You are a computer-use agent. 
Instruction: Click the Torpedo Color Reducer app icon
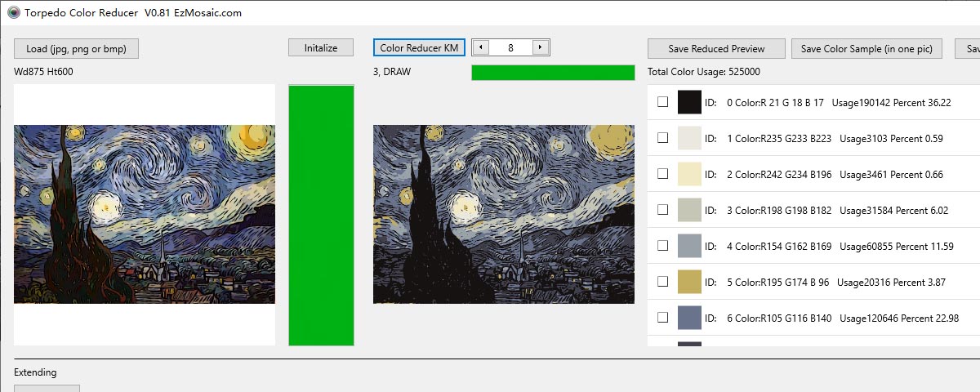(x=14, y=12)
